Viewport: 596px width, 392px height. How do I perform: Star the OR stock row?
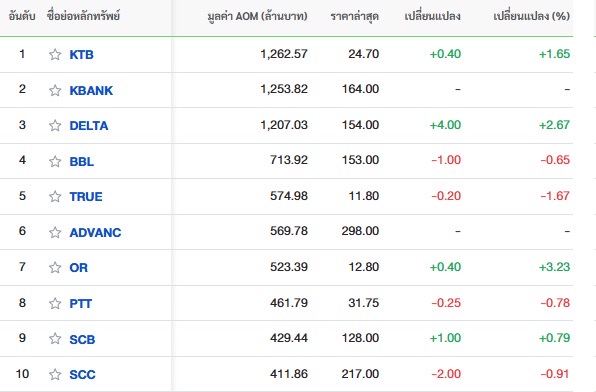(55, 268)
